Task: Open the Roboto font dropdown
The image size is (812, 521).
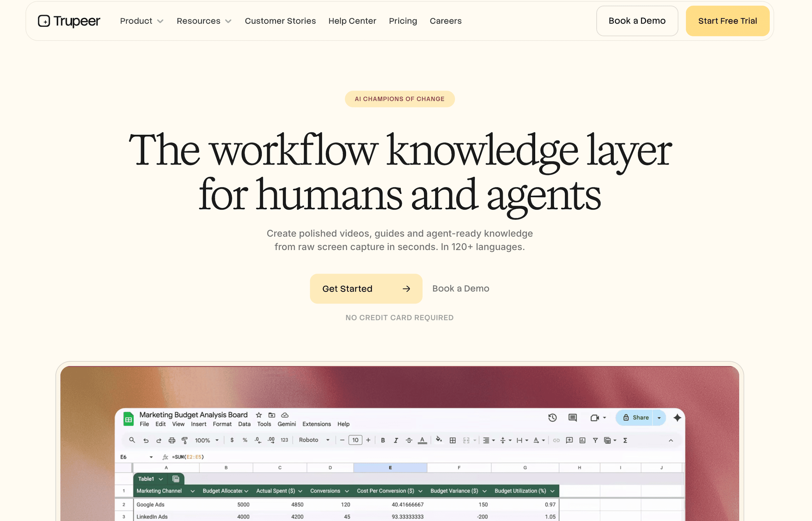Action: click(x=314, y=440)
